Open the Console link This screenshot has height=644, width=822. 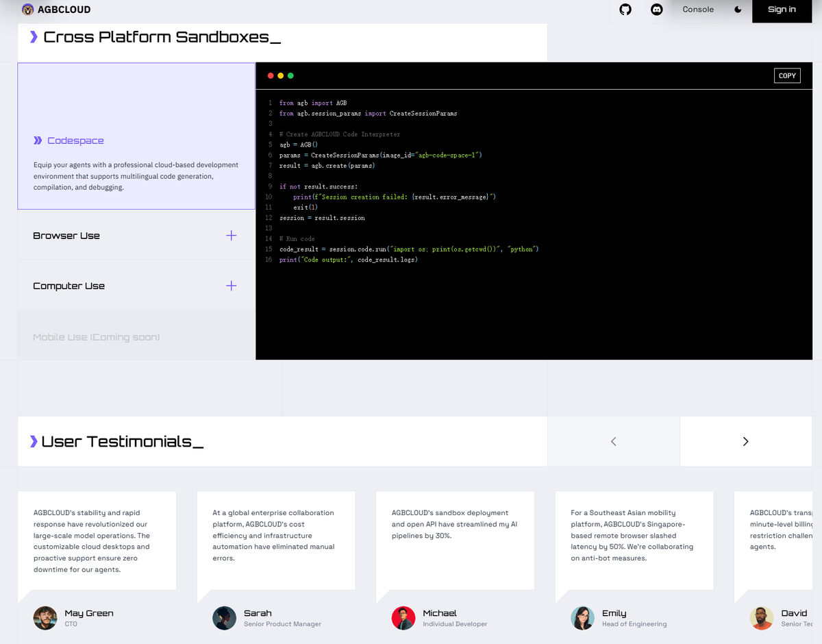tap(698, 10)
